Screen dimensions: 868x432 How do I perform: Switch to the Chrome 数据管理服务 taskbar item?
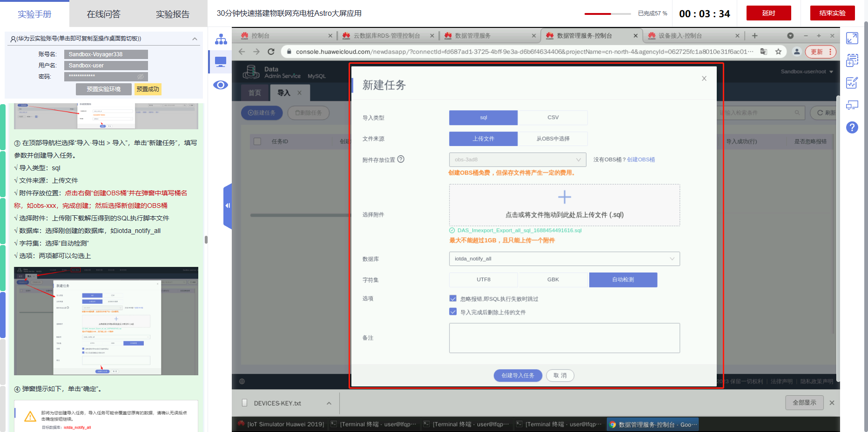coord(653,425)
